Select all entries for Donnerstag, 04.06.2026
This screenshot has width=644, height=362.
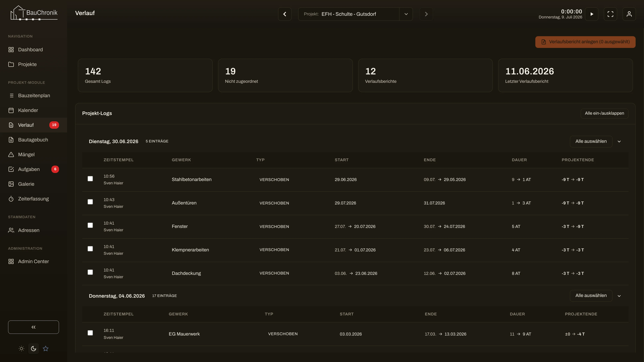(591, 295)
